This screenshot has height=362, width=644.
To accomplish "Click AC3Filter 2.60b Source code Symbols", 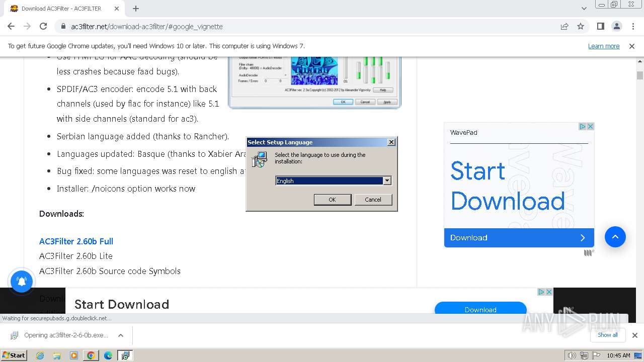I will tap(110, 271).
